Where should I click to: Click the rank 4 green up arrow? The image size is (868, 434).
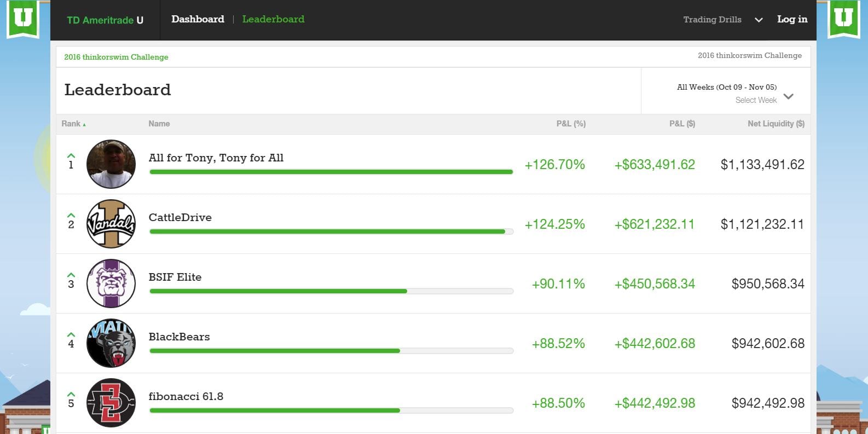click(71, 334)
